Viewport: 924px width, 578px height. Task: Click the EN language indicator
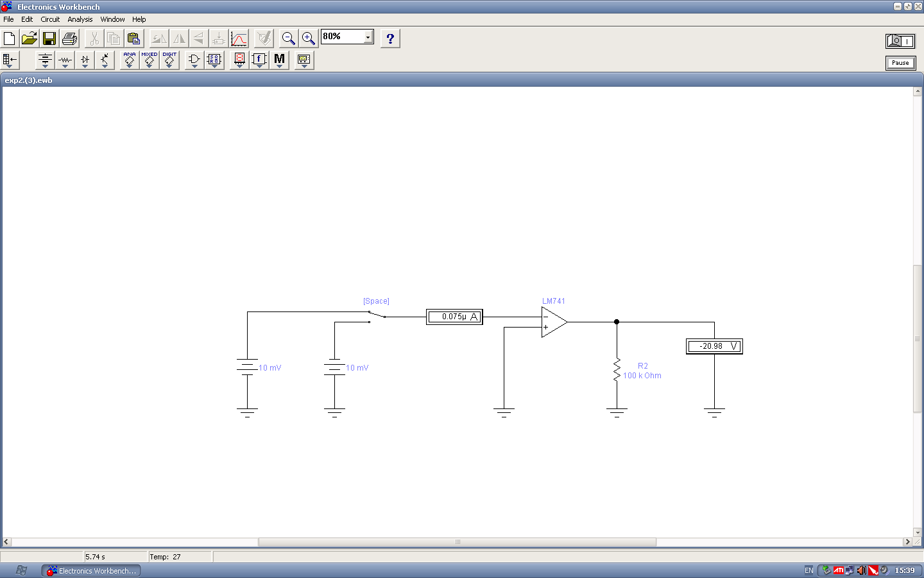point(809,570)
